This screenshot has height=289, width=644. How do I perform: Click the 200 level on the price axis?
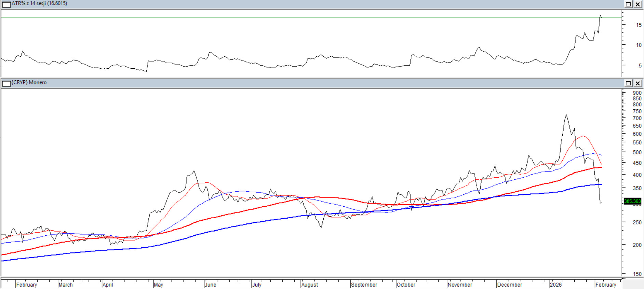coord(637,245)
